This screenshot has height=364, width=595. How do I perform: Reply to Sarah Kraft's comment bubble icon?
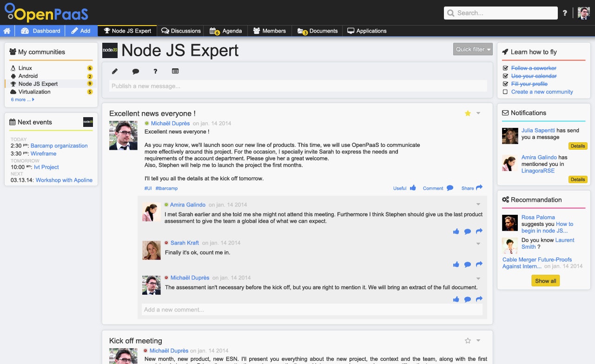click(468, 265)
